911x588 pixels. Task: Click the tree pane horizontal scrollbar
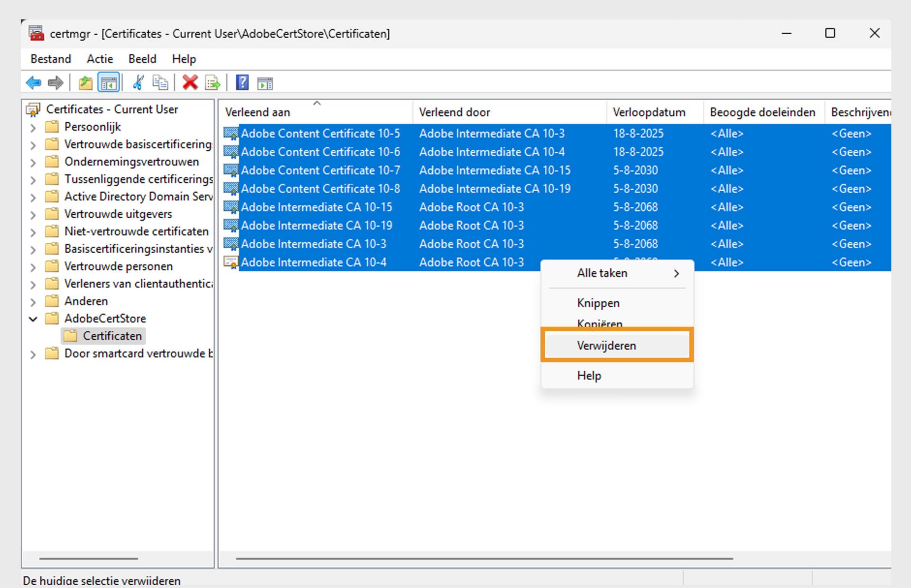tap(89, 559)
